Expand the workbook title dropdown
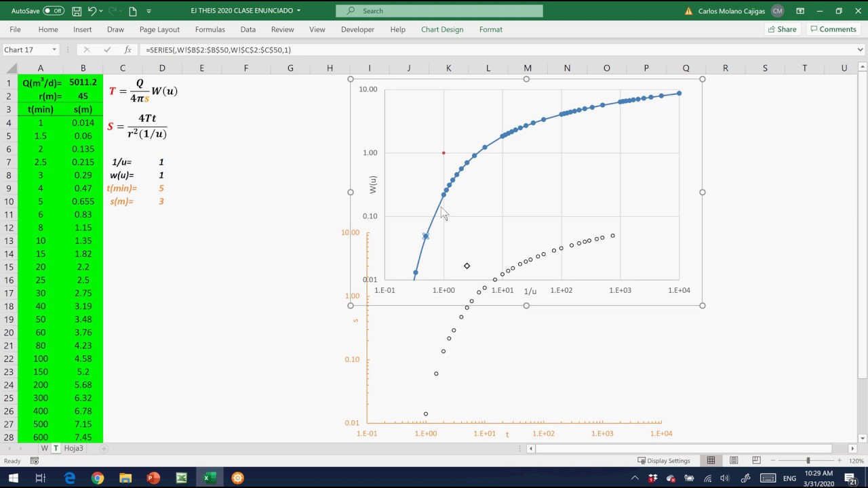The image size is (868, 488). coord(299,11)
